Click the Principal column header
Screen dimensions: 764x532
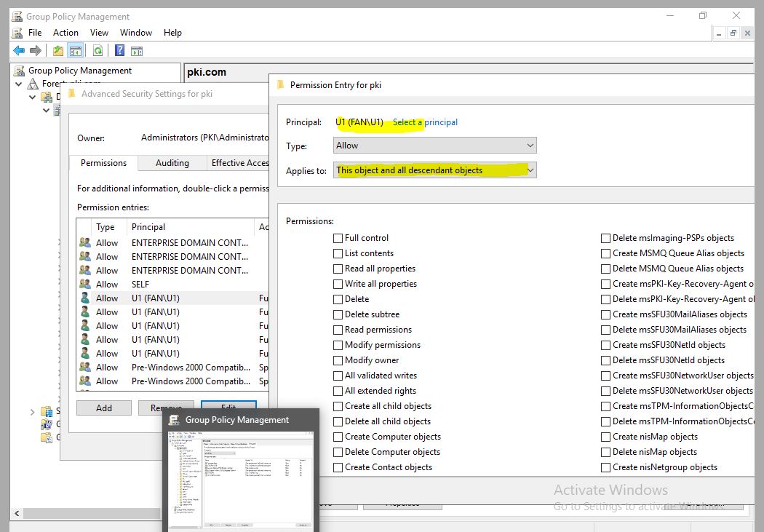[x=191, y=227]
